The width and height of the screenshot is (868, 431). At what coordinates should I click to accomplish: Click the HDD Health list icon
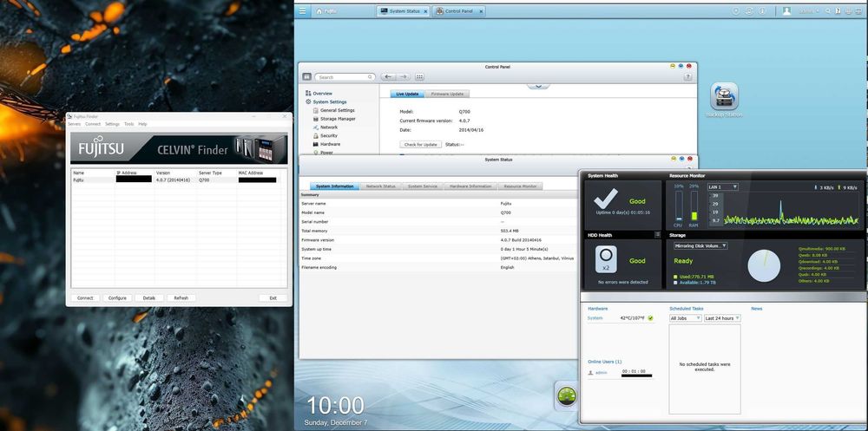[x=657, y=235]
